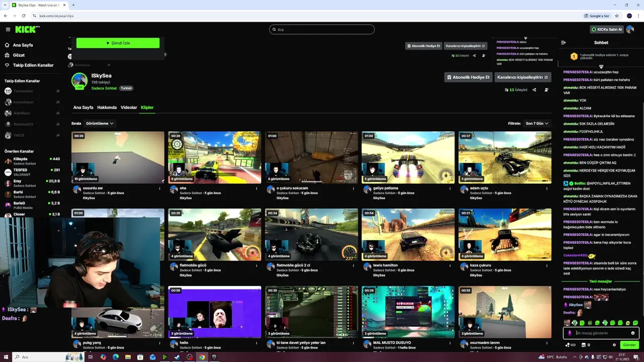
Task: Open the Chrome three-dot menu
Action: [x=638, y=16]
